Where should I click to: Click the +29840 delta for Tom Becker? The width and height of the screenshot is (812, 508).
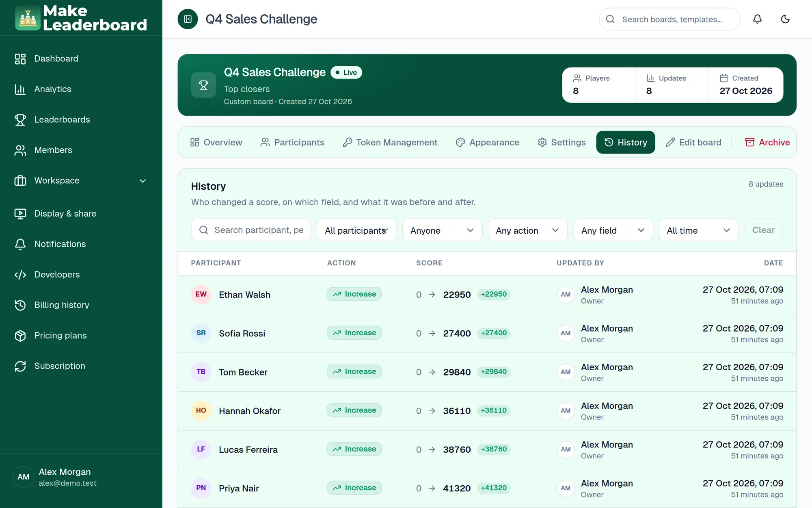coord(494,371)
